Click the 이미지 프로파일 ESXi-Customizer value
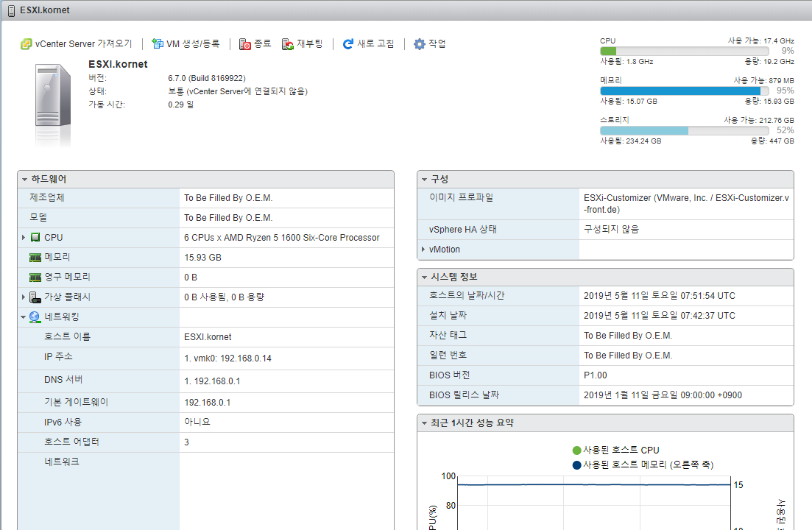Screen dimensions: 812x530 [686, 204]
